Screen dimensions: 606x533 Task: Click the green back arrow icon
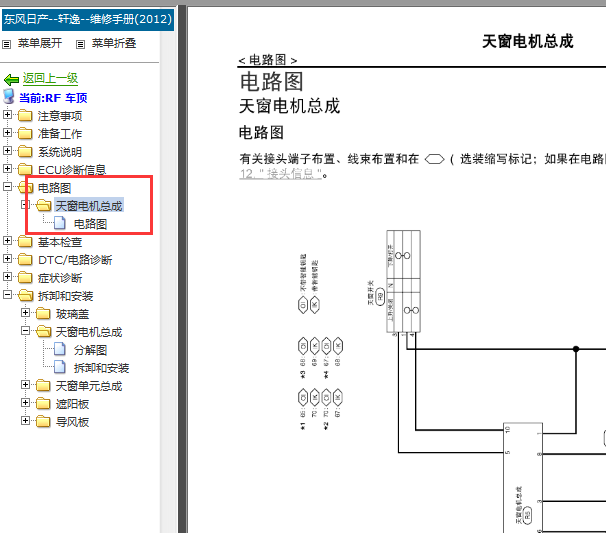tap(11, 80)
